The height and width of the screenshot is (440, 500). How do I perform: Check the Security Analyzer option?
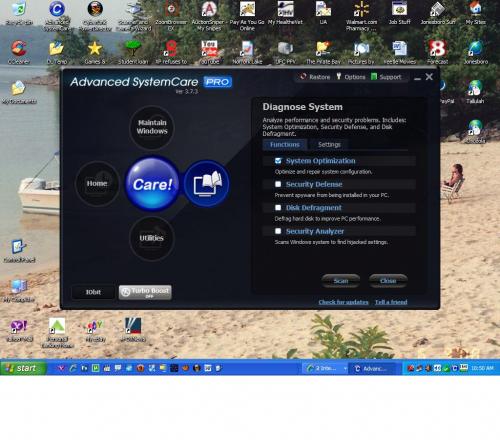[x=278, y=231]
